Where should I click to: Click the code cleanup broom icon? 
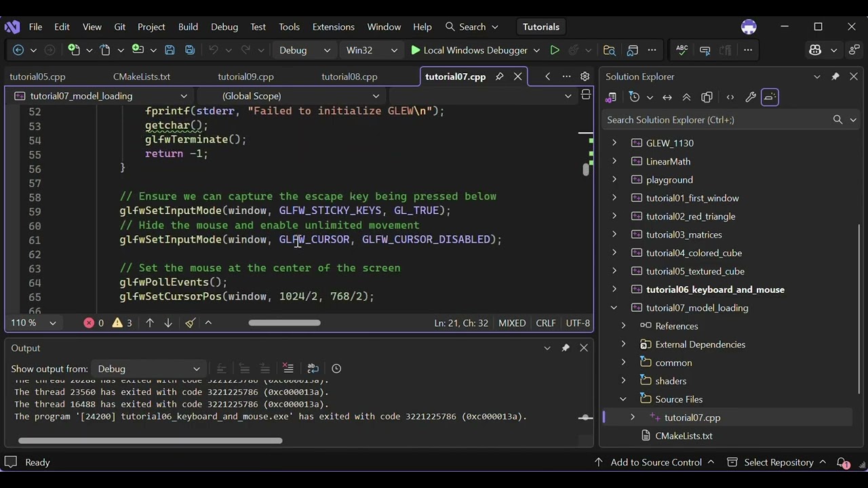pos(191,323)
